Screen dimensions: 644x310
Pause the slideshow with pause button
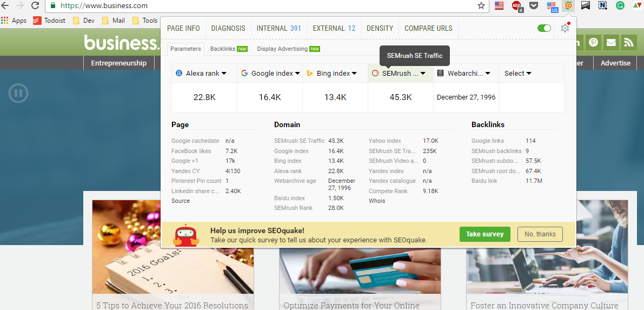(18, 94)
